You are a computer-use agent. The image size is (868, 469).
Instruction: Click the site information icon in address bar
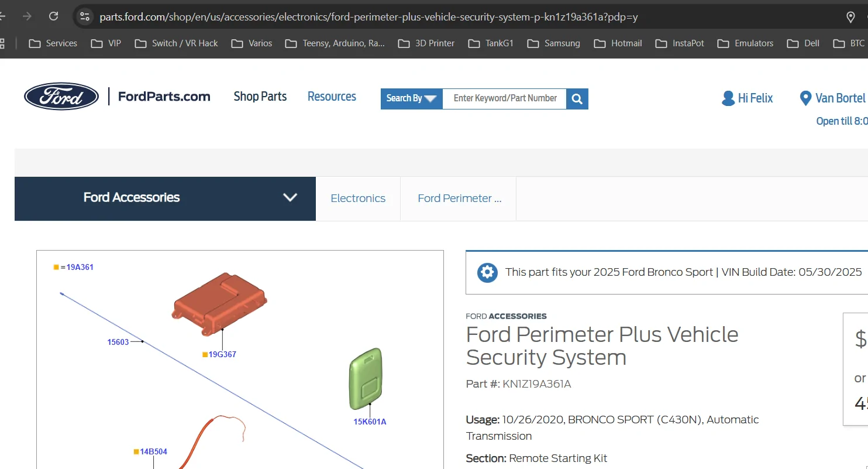[85, 16]
